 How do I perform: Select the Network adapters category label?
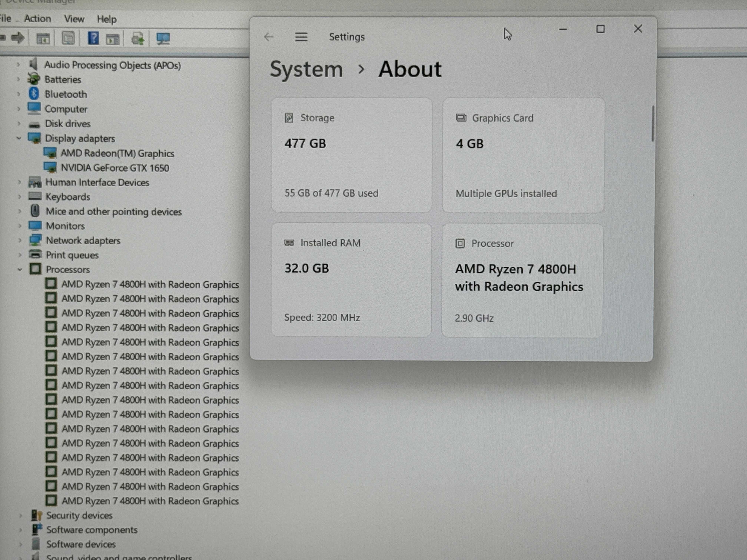pos(83,241)
